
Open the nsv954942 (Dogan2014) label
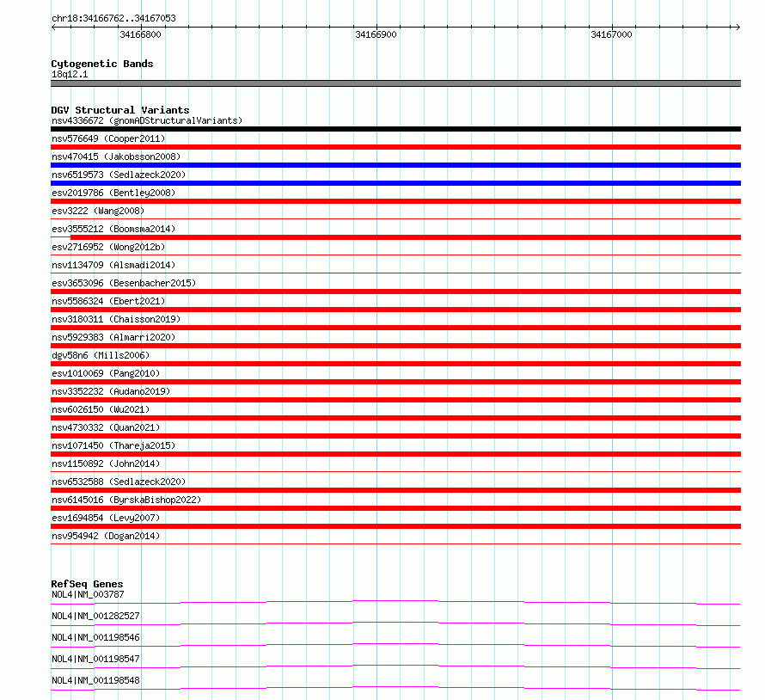tap(106, 536)
